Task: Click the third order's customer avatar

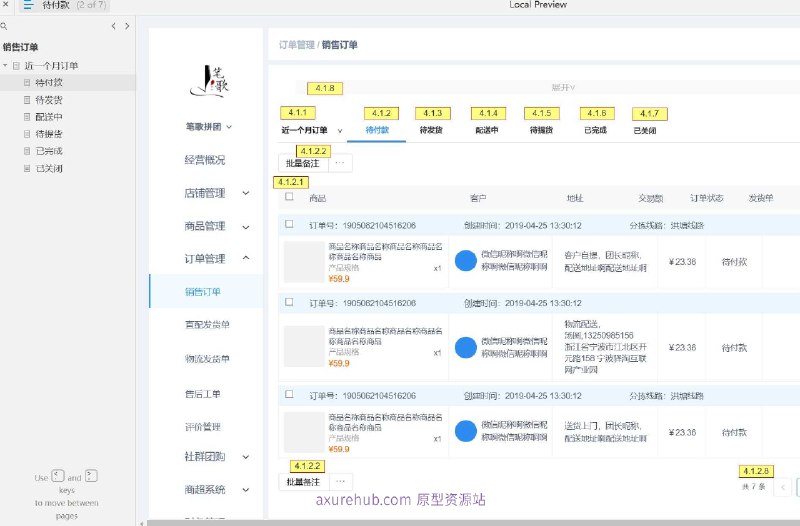Action: click(x=466, y=431)
